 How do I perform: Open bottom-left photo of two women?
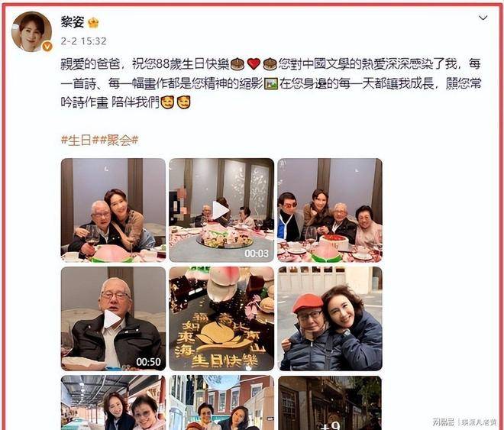pos(113,403)
